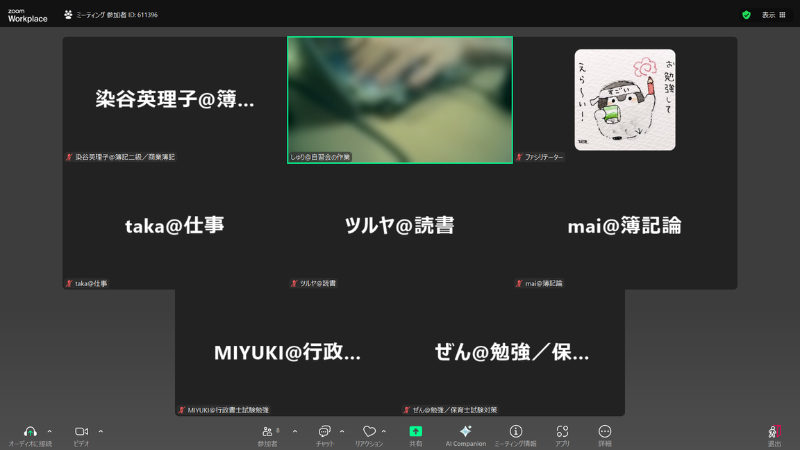Open the view layout menu
The image size is (800, 450).
pos(773,15)
